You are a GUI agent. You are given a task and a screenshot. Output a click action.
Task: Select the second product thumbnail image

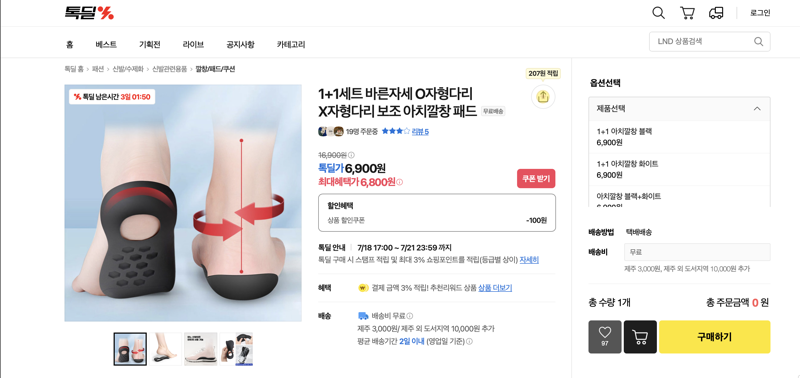coord(165,349)
